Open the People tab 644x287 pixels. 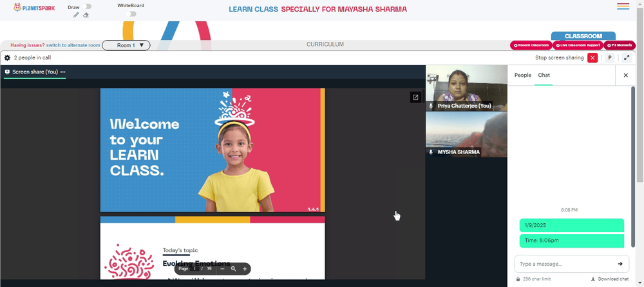(x=523, y=75)
